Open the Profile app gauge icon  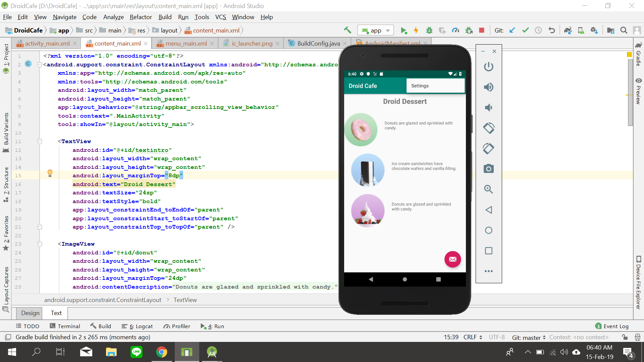[x=455, y=31]
